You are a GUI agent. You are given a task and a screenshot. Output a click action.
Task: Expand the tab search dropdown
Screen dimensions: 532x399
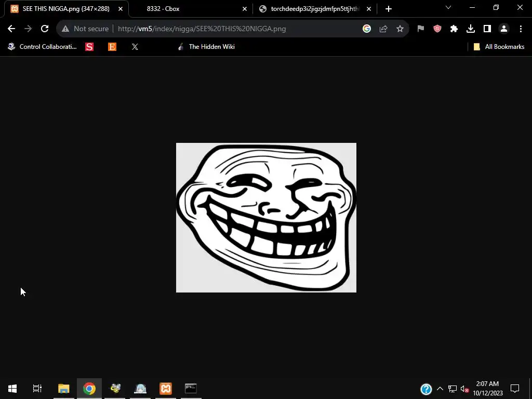point(448,7)
